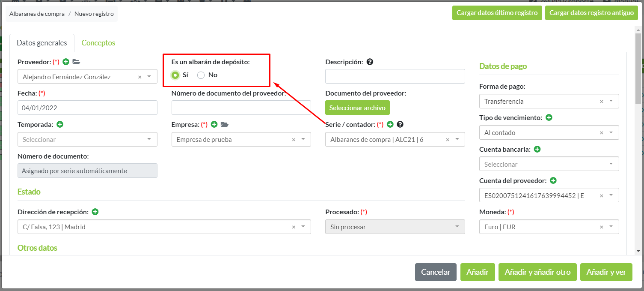
Task: Click plus icon next to Dirección de recepción
Action: (95, 212)
